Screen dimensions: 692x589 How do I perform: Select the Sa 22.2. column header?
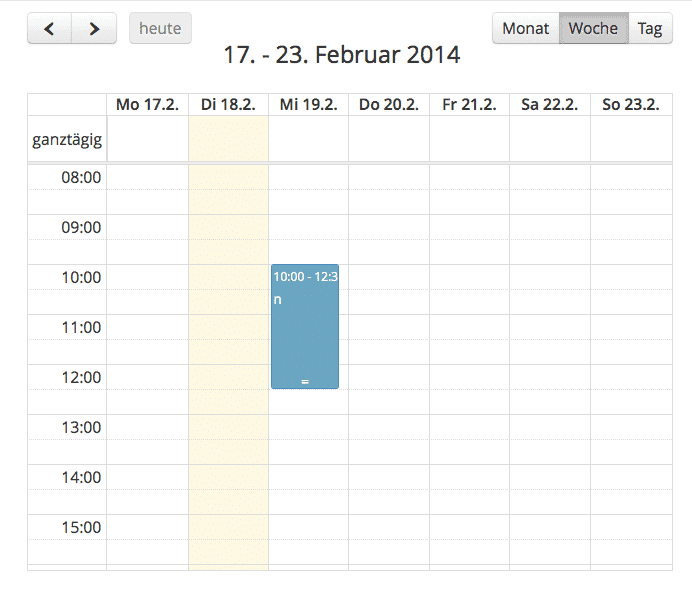(549, 105)
